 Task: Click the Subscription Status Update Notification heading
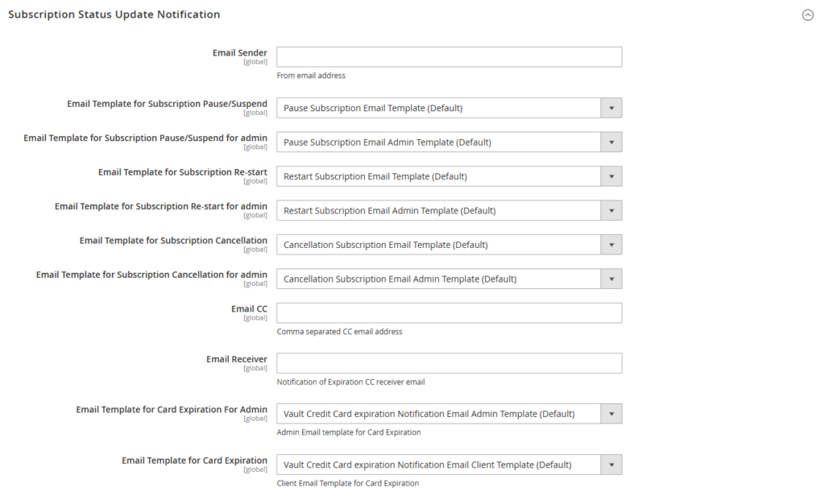pyautogui.click(x=114, y=14)
